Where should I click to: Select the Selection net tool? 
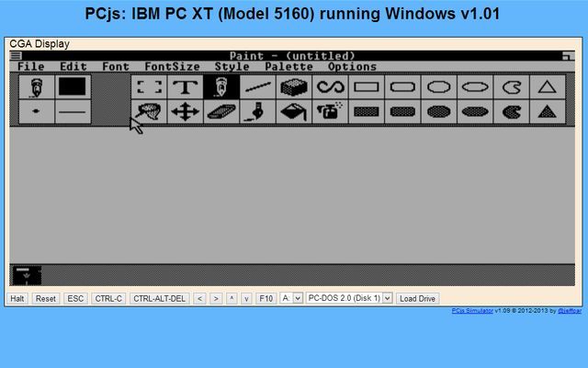149,111
